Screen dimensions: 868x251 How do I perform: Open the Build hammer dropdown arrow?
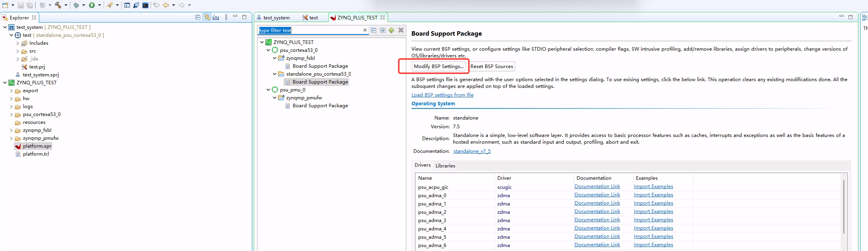pyautogui.click(x=66, y=5)
